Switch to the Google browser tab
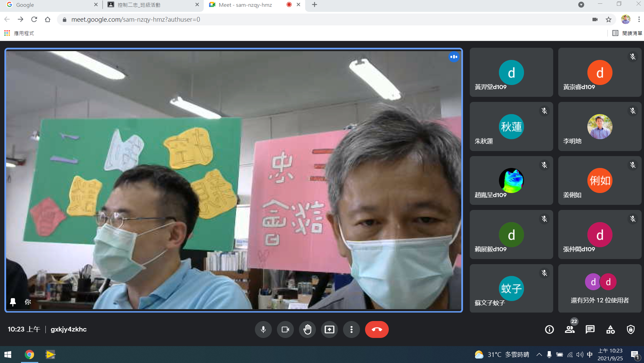The width and height of the screenshot is (644, 363). 51,5
